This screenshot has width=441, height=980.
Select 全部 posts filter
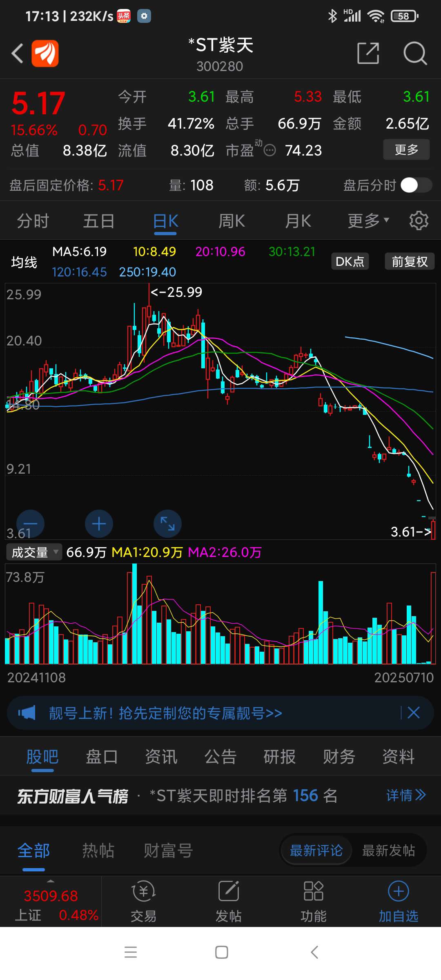tap(33, 851)
